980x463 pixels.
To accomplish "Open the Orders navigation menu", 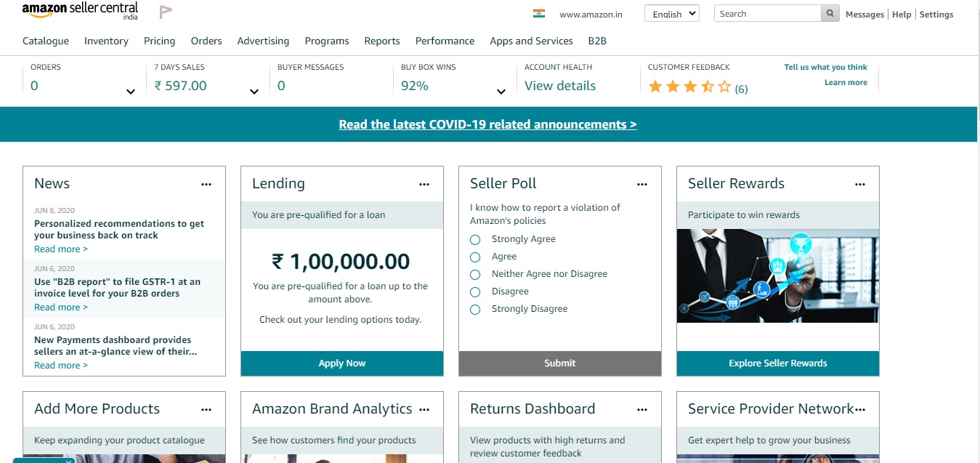I will click(x=206, y=41).
